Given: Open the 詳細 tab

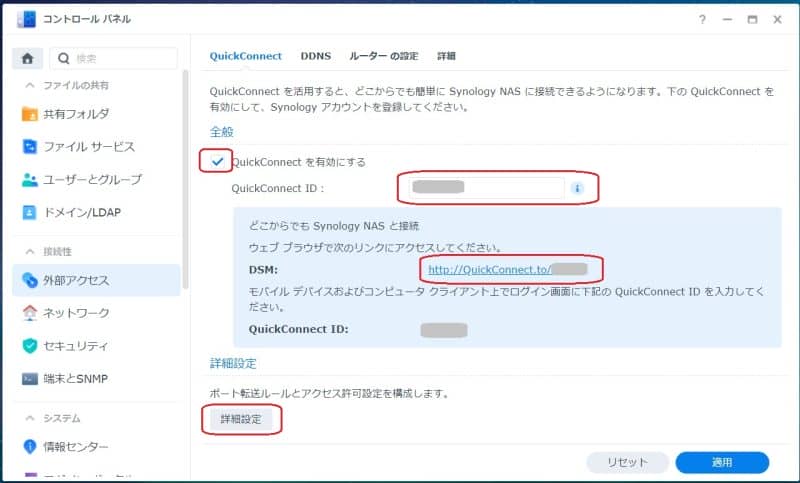Looking at the screenshot, I should pos(446,56).
